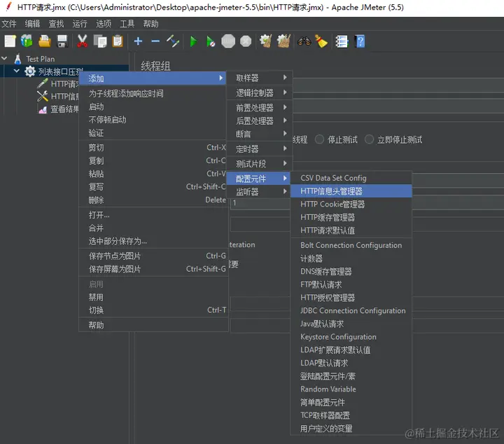The width and height of the screenshot is (504, 444).
Task: Click the HTTP request pipette icon
Action: 43,83
